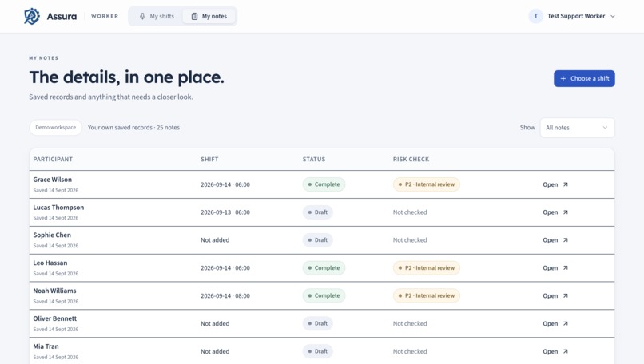Click the WORKER role label

click(x=105, y=16)
